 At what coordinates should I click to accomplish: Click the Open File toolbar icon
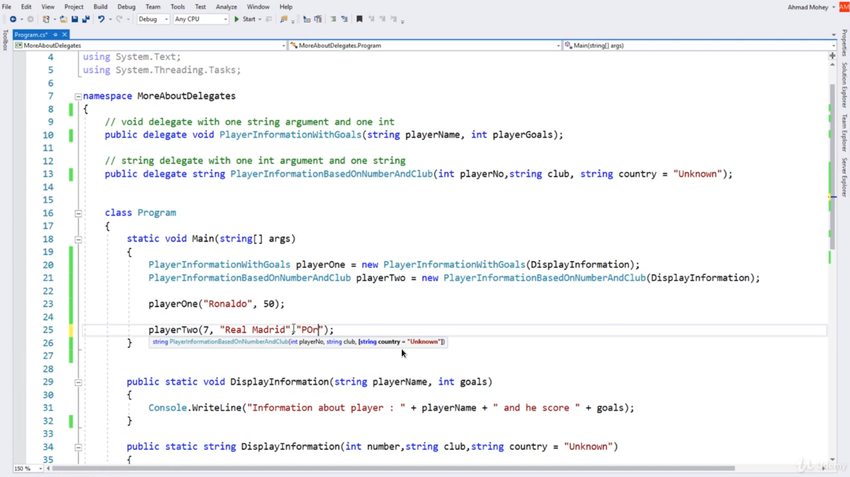coord(63,19)
